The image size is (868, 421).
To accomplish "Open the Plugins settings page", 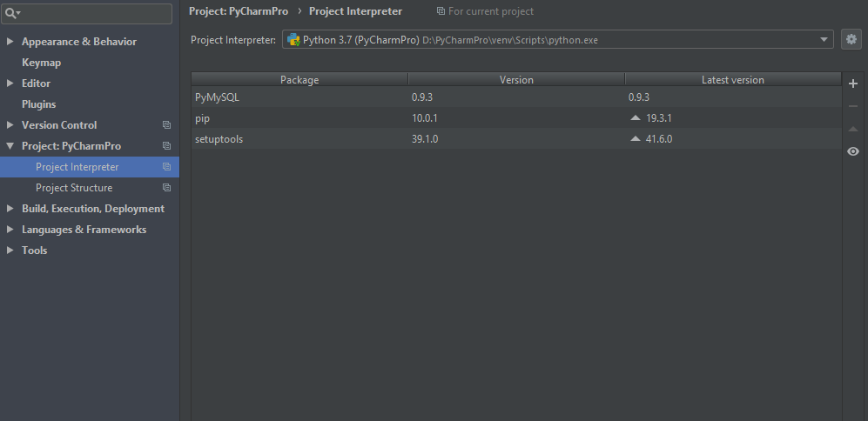I will (x=39, y=104).
